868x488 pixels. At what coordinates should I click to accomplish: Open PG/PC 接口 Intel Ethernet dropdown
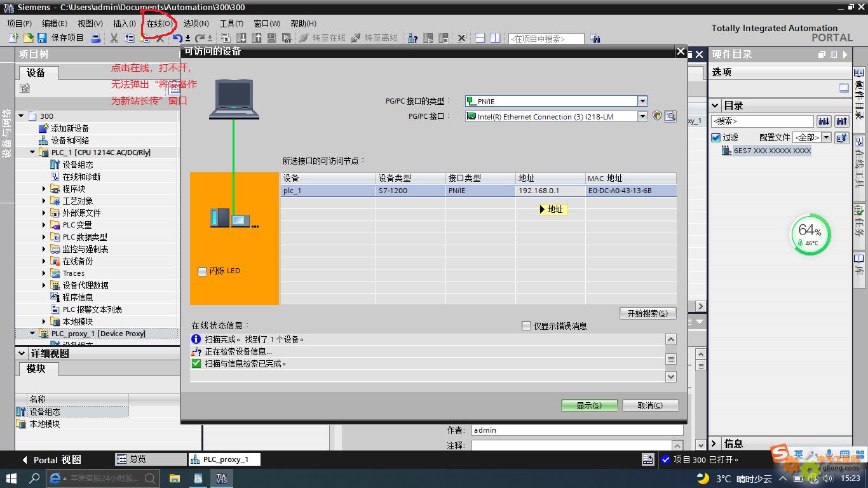[x=642, y=116]
